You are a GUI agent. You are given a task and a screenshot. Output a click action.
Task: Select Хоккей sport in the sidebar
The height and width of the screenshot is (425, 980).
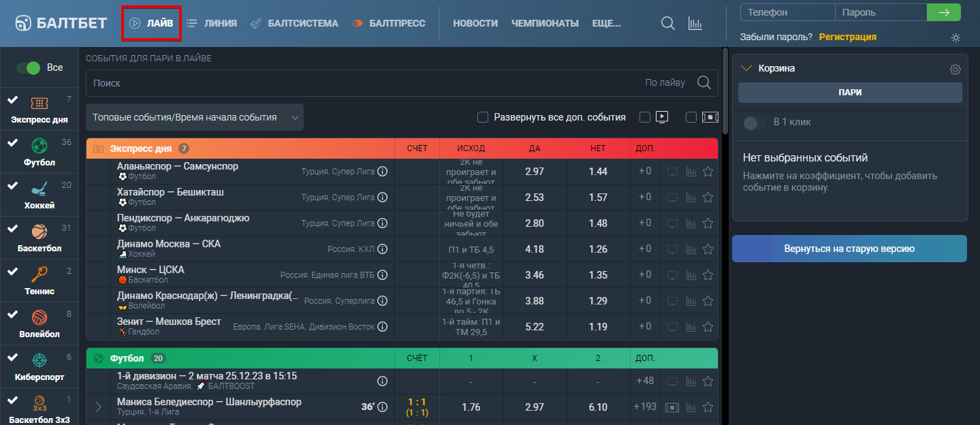(x=39, y=195)
